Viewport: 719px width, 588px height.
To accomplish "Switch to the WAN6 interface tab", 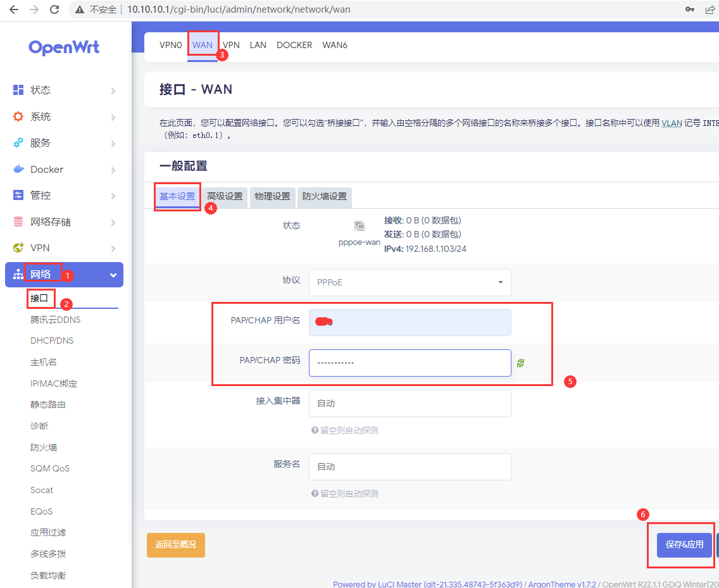I will (335, 45).
